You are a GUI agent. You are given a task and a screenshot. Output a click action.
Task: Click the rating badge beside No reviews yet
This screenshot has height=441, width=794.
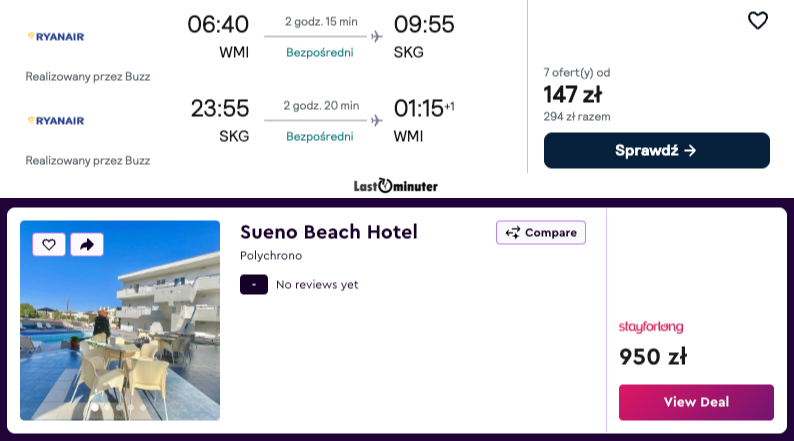click(x=254, y=285)
